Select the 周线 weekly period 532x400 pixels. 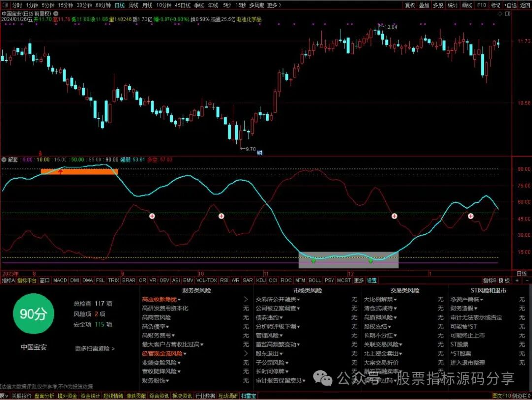(133, 5)
